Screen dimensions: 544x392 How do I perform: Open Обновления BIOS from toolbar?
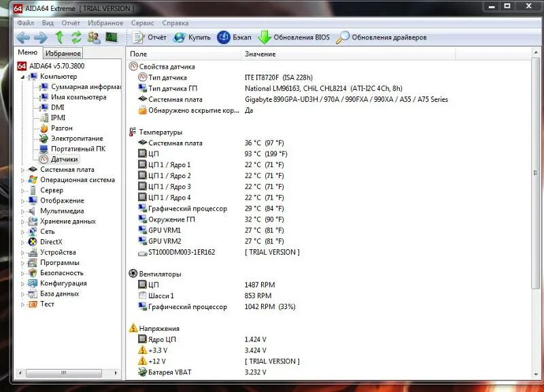(294, 37)
